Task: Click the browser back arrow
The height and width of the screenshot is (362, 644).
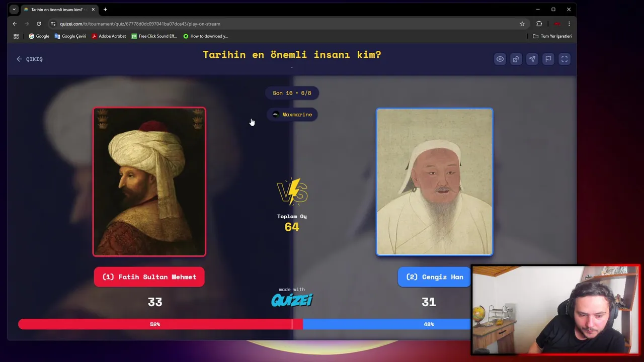Action: tap(15, 24)
